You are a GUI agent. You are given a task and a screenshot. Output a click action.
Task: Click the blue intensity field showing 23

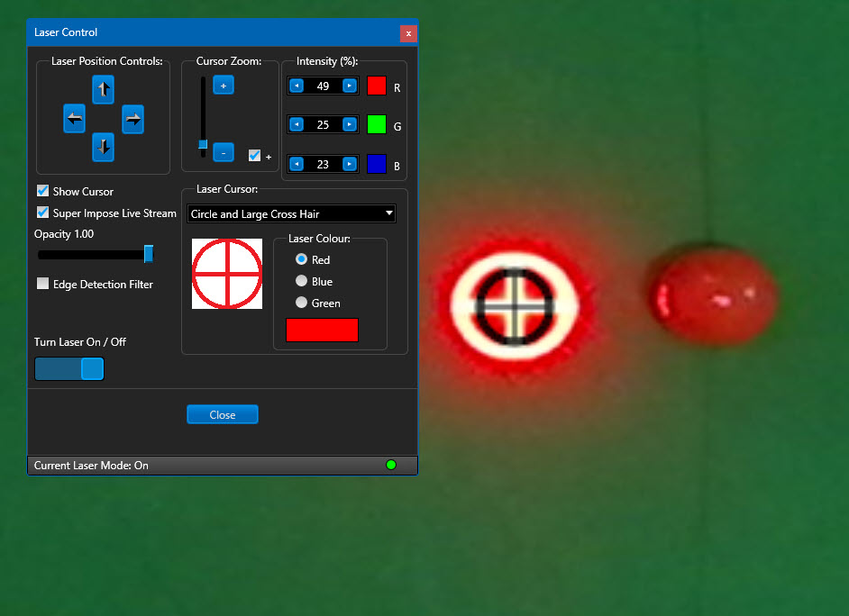point(323,165)
